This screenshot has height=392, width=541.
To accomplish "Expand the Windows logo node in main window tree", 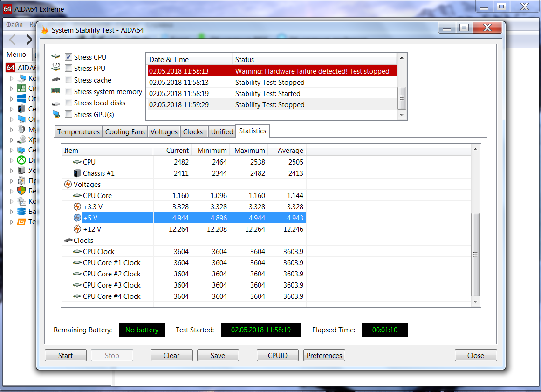I will 11,99.
